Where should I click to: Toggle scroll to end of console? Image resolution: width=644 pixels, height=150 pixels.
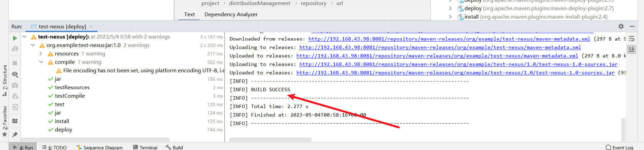[632, 49]
